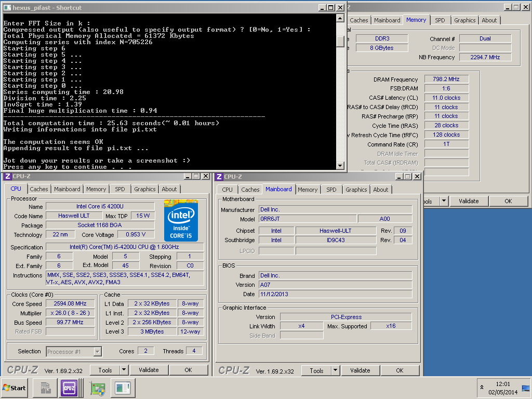Open the SPD tab in the left CPU-Z window
Image resolution: width=532 pixels, height=399 pixels.
[120, 189]
